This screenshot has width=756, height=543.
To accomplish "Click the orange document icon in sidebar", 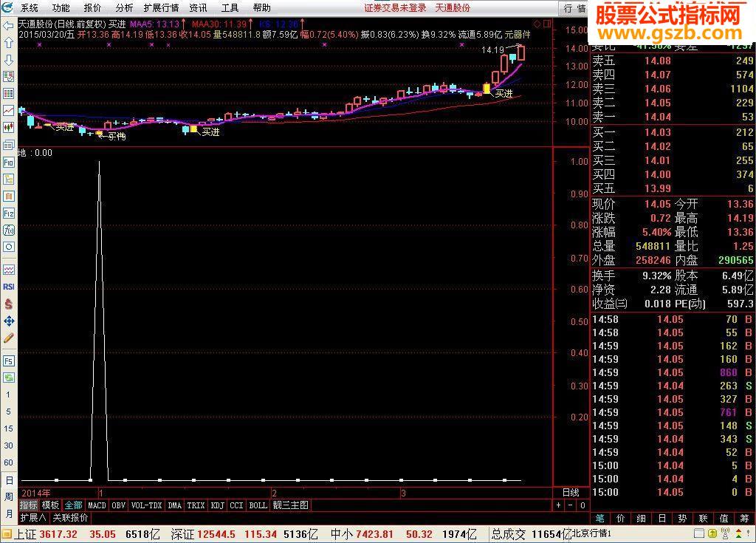I will (8, 196).
